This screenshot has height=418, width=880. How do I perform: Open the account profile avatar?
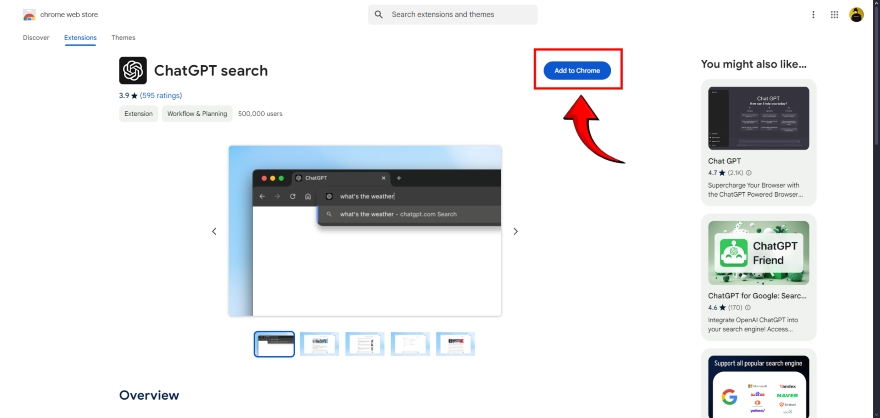tap(856, 15)
